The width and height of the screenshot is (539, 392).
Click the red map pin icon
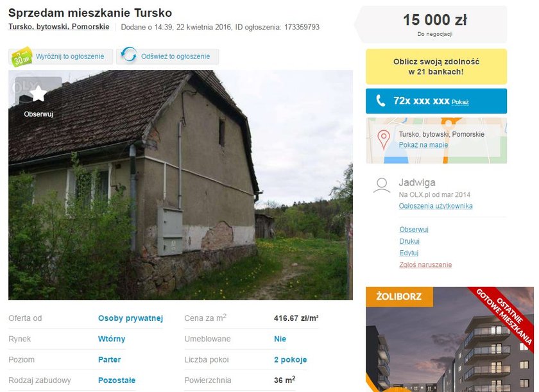pos(384,140)
